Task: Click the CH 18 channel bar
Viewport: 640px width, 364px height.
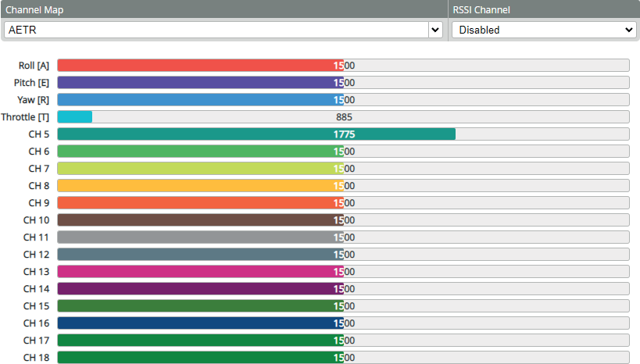Action: click(343, 358)
